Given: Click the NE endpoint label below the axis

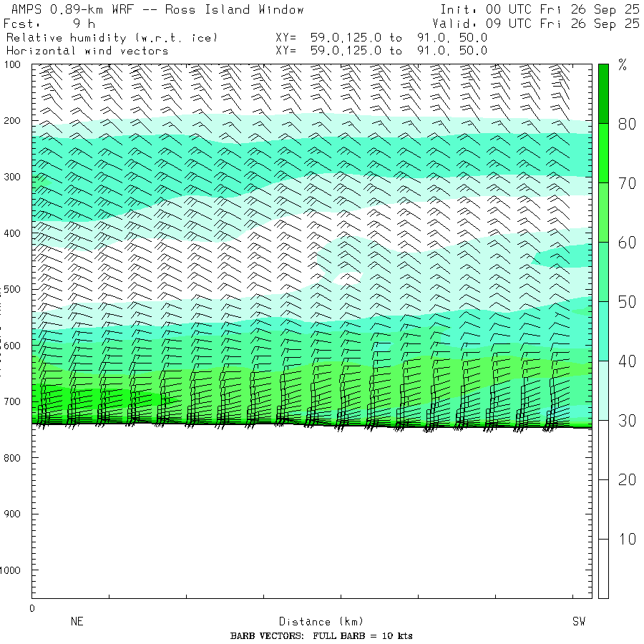Looking at the screenshot, I should click(x=77, y=622).
